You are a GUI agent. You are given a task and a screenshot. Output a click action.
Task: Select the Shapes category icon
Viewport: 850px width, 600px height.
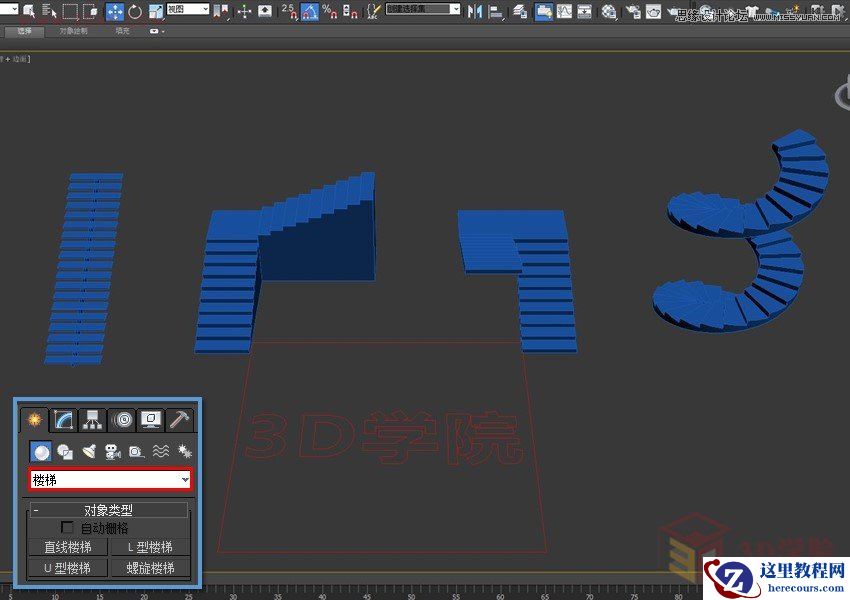(x=64, y=451)
